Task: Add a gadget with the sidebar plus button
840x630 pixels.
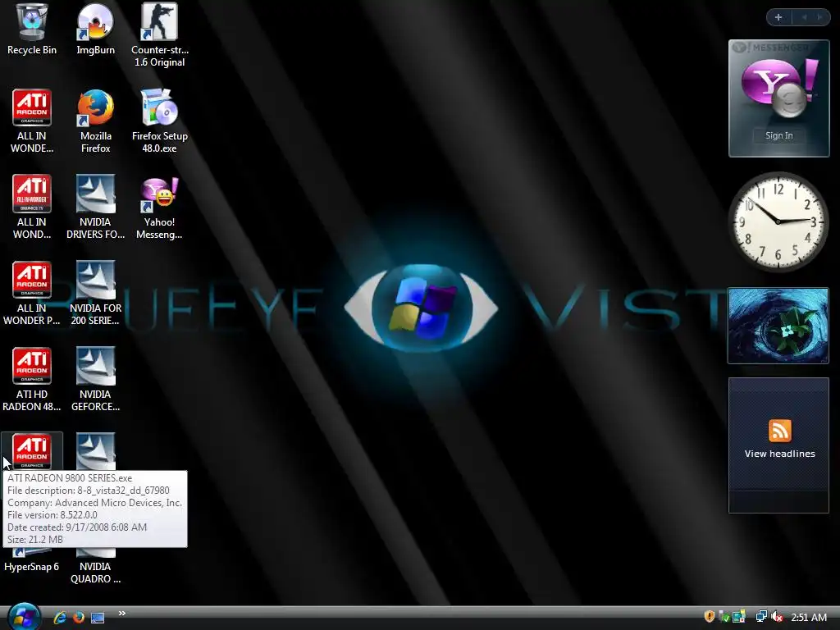Action: [x=778, y=17]
